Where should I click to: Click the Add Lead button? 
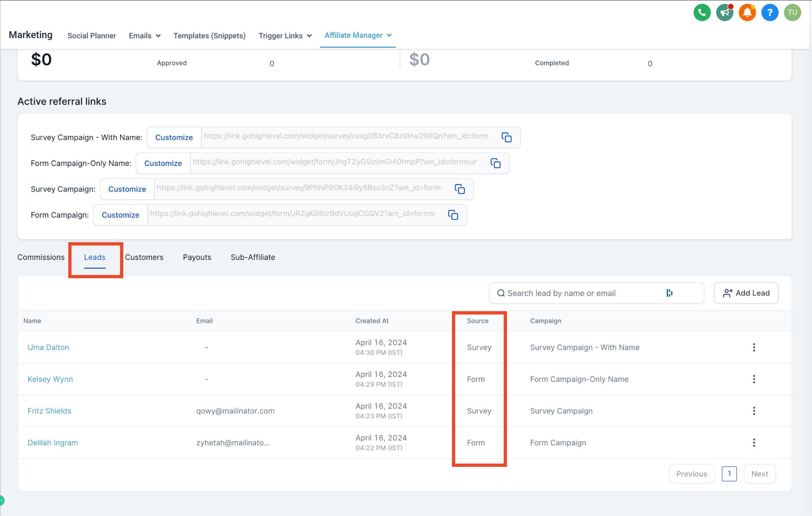point(746,293)
